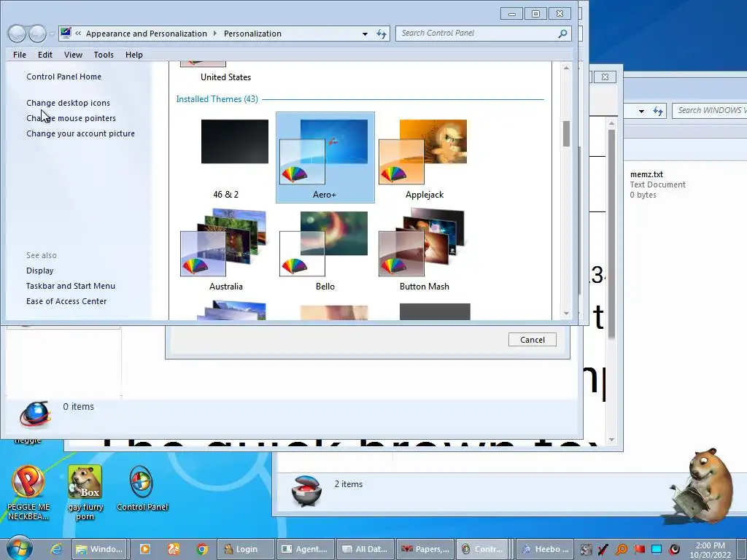Click Appearance and Personalization breadcrumb
747x560 pixels.
coord(146,34)
